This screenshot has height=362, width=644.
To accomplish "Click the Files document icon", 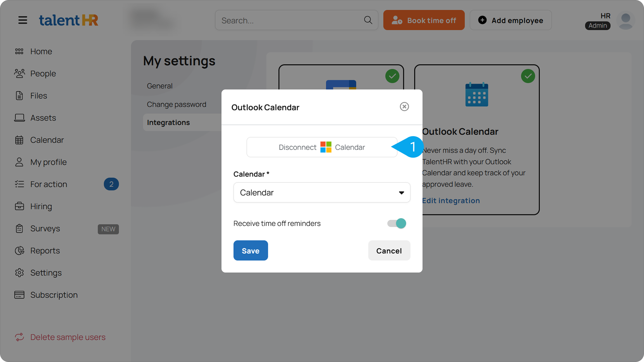I will tap(19, 95).
